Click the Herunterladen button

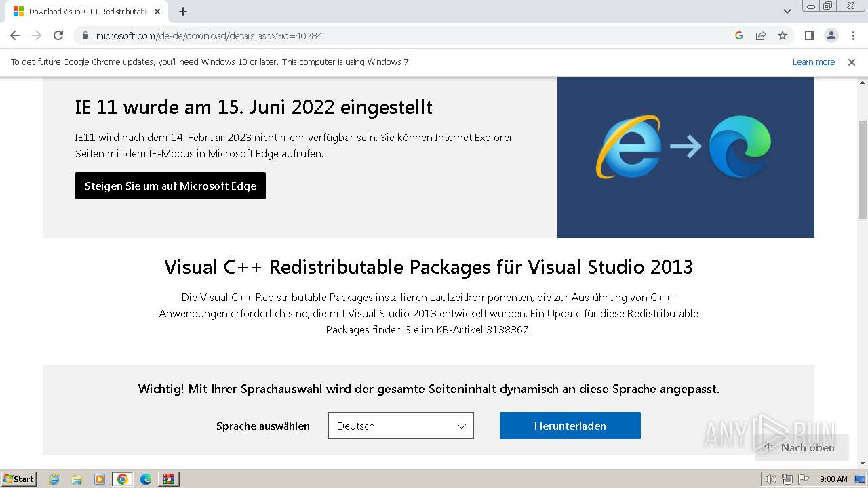coord(570,426)
